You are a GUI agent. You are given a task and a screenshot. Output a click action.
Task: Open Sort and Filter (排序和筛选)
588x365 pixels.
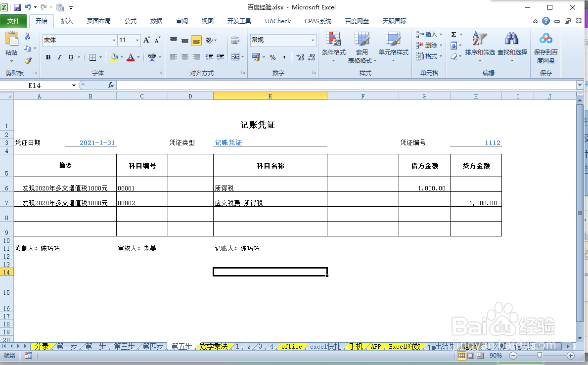[x=480, y=47]
